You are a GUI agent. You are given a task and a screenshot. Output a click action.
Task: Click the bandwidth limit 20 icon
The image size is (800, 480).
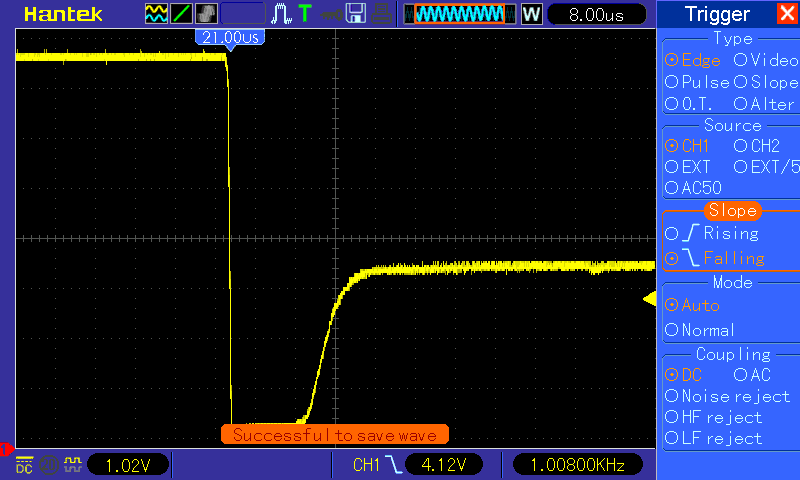click(49, 465)
